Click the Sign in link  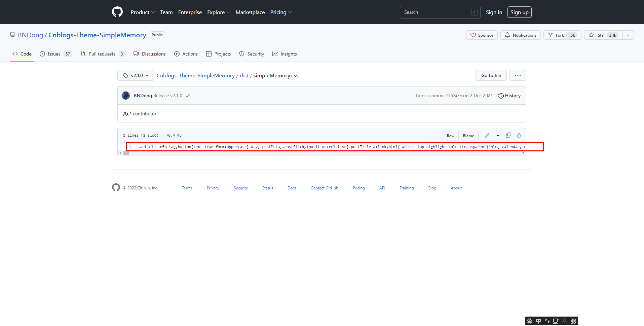(494, 12)
